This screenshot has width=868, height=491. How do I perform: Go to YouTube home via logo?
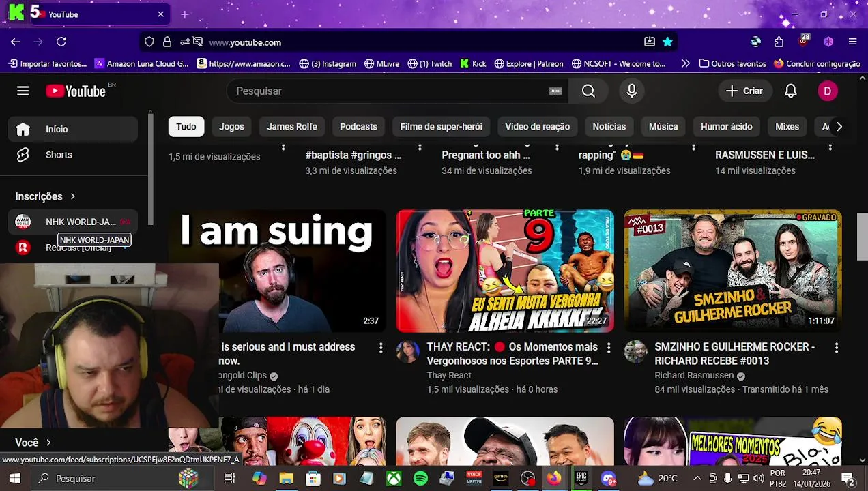point(76,91)
